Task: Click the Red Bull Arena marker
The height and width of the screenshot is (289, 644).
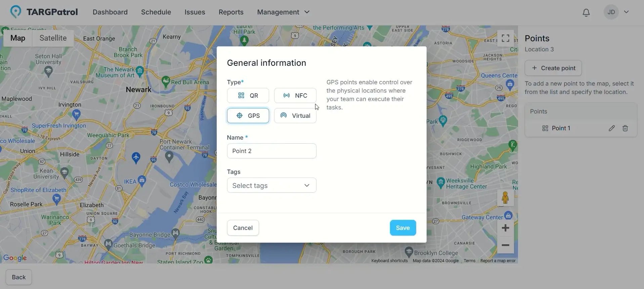Action: coord(165,81)
